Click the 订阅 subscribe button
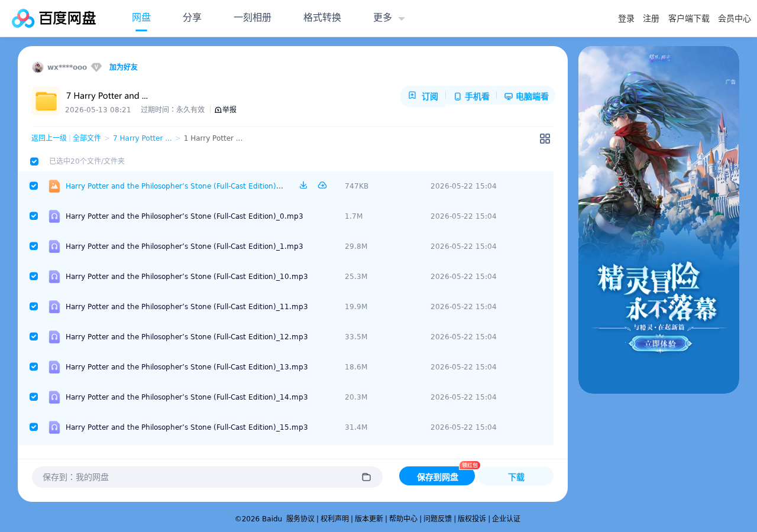757x532 pixels. 423,96
